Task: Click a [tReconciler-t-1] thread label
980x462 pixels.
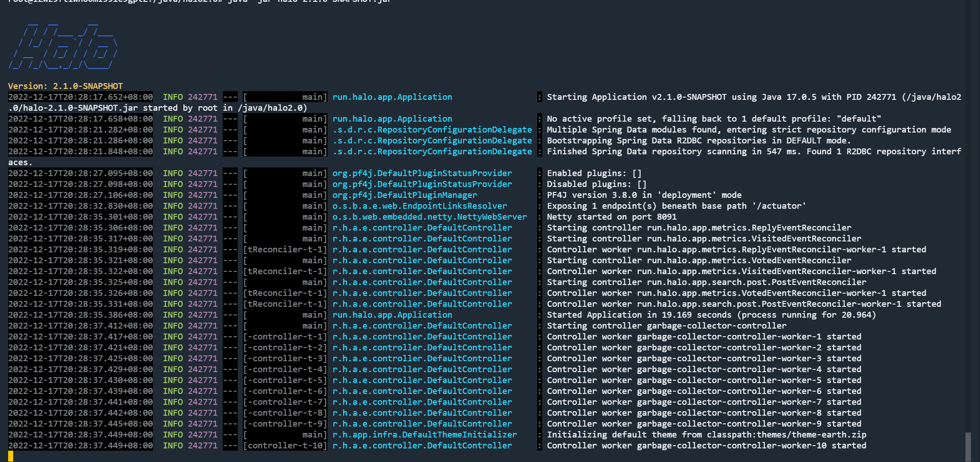Action: (x=285, y=249)
